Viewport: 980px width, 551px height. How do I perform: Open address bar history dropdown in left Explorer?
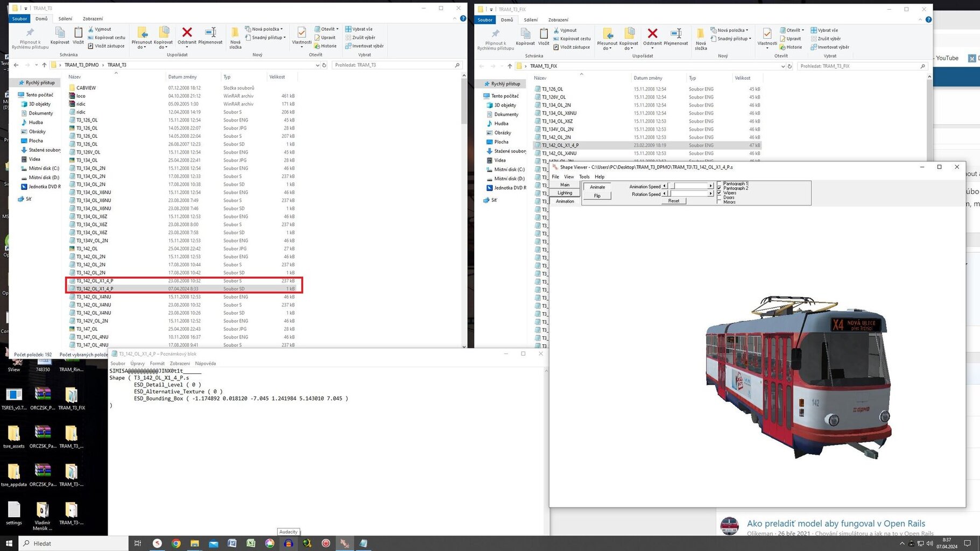(x=317, y=65)
